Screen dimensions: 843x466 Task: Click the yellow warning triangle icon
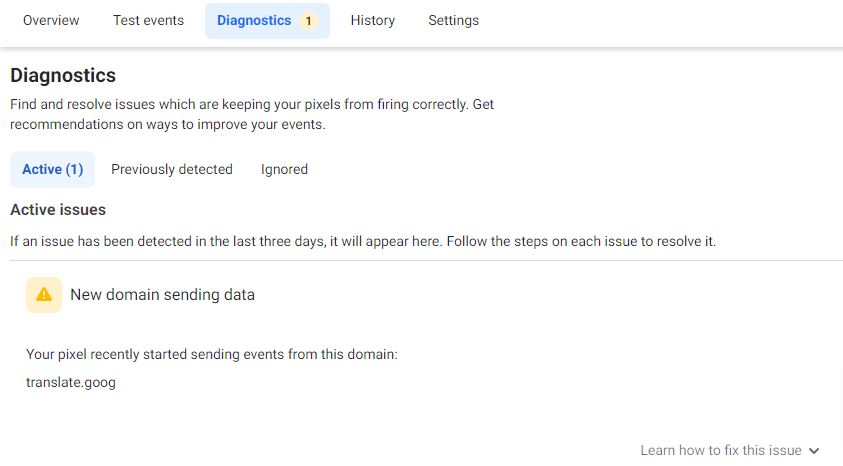(x=44, y=295)
